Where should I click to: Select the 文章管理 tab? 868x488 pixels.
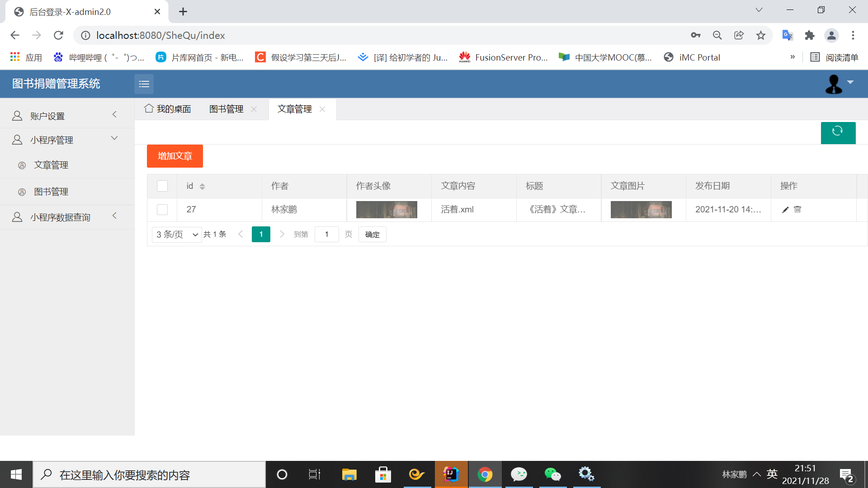pyautogui.click(x=294, y=109)
